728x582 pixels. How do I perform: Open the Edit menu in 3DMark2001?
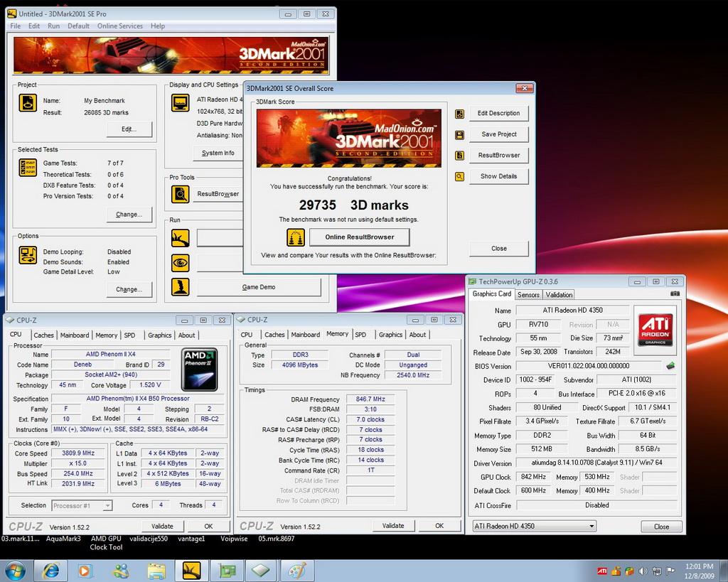point(34,26)
